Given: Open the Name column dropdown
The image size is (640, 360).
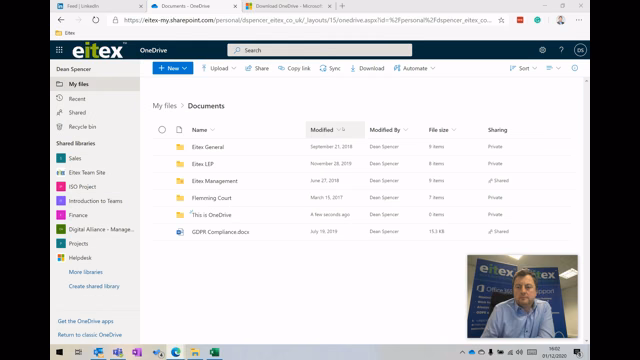Looking at the screenshot, I should [x=213, y=130].
